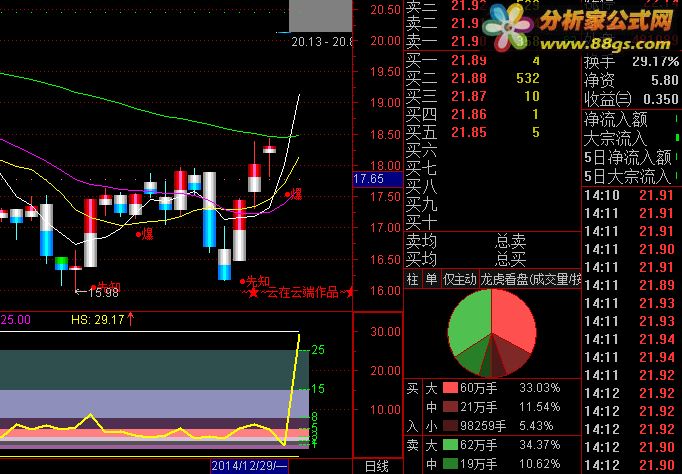Click the 532 volume for 买二
Viewport: 682px width, 474px height.
(528, 78)
